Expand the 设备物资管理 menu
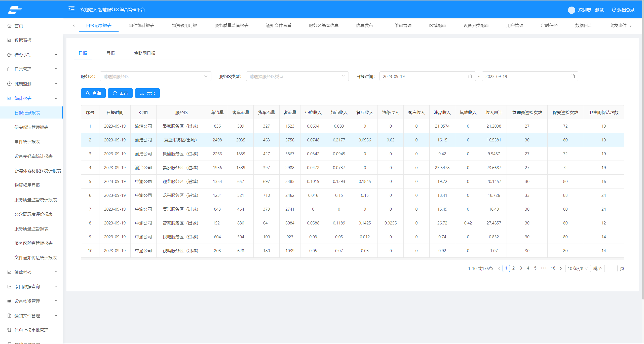 click(31, 301)
